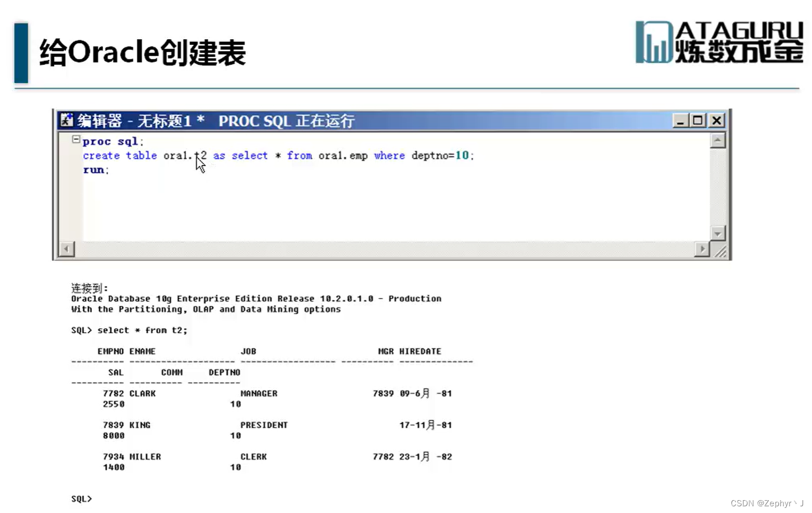Viewport: 812px width, 513px height.
Task: Click the DEPTNO column header
Action: pos(225,372)
